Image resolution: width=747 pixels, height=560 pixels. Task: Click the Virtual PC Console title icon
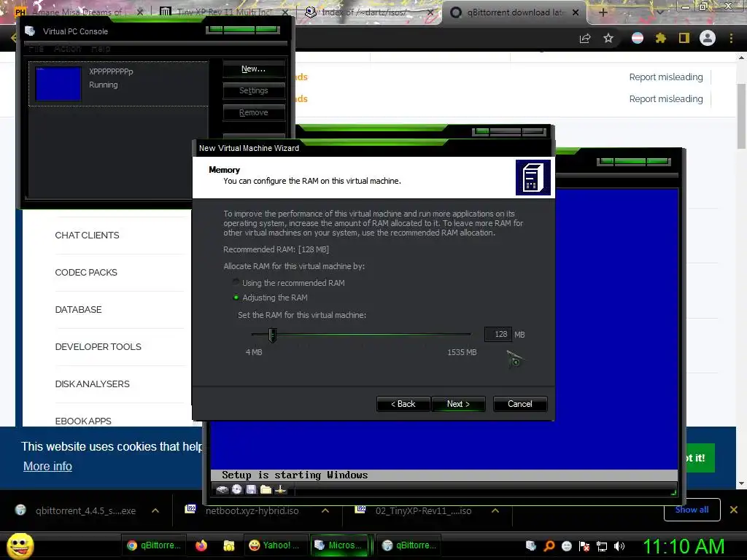click(x=30, y=31)
